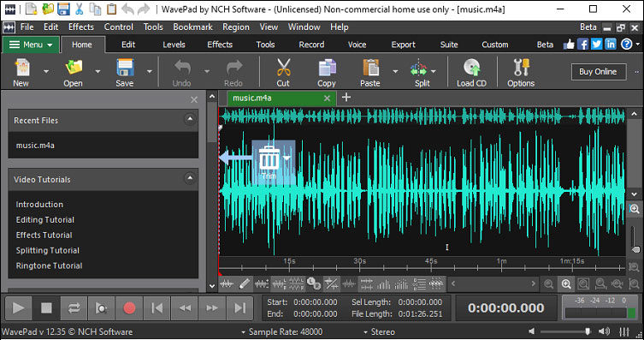This screenshot has height=340, width=644.
Task: Click the Fast Forward button
Action: [x=212, y=308]
